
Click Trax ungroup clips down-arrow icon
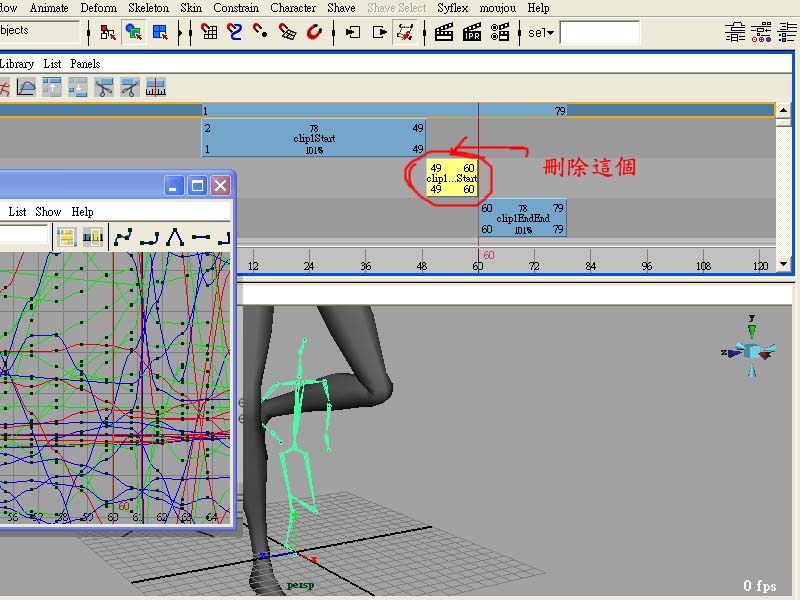click(x=78, y=87)
